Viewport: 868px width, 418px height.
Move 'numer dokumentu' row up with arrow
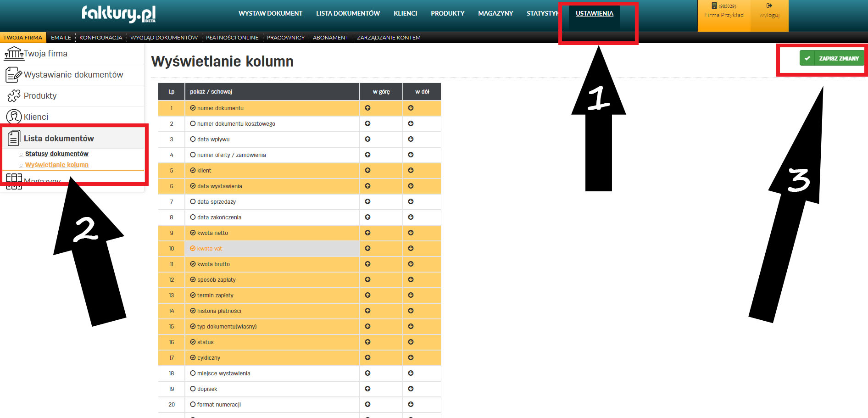coord(367,108)
